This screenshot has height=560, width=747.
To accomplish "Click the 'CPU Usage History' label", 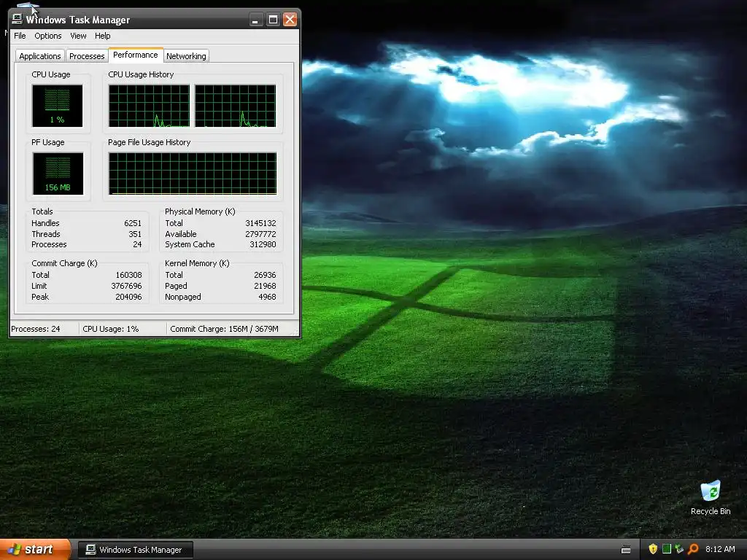I will (x=141, y=75).
